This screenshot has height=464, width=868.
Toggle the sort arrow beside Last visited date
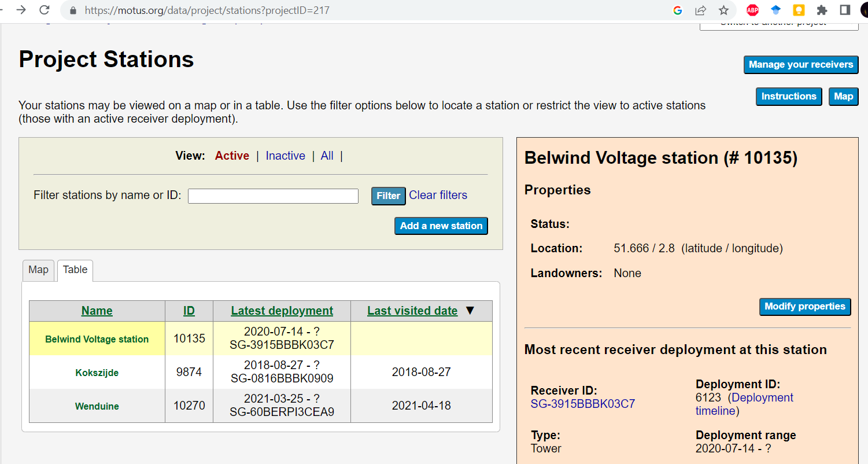click(470, 311)
